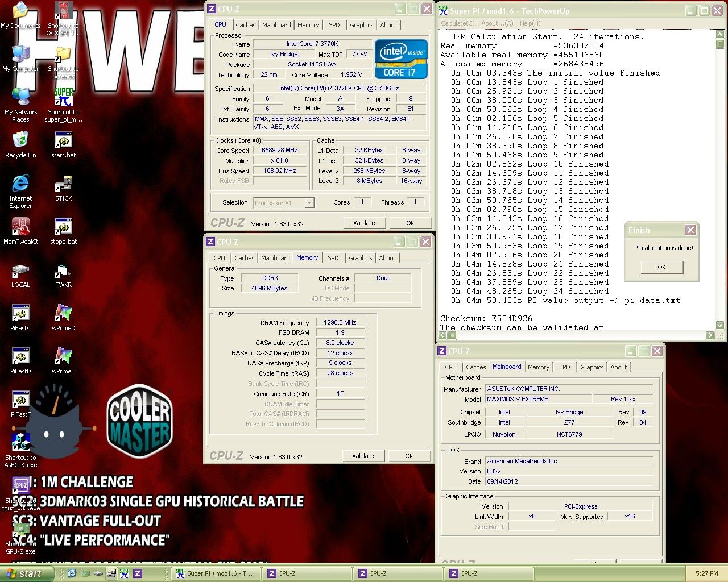The width and height of the screenshot is (728, 582).
Task: Open My Network Places icon
Action: [x=20, y=105]
